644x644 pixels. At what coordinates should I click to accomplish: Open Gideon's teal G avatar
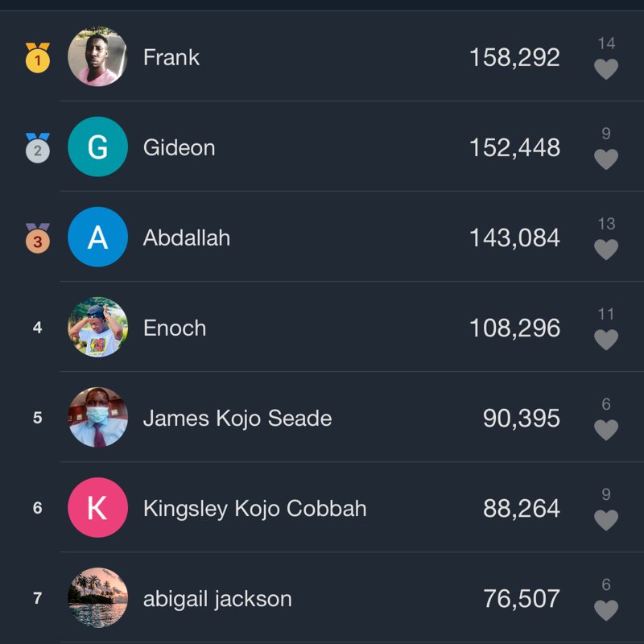tap(97, 147)
